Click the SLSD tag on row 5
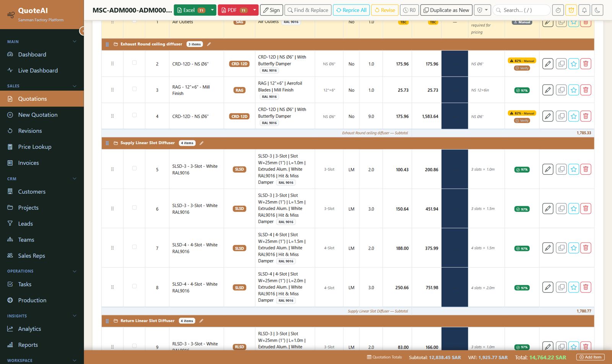Screen dimensions: 612x364 point(239,169)
